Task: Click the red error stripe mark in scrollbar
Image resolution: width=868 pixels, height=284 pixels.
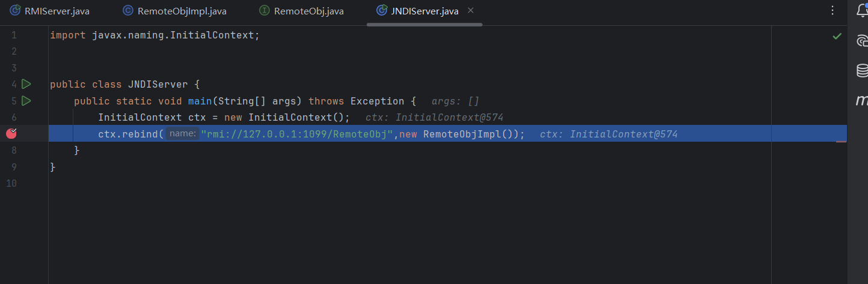Action: click(841, 142)
